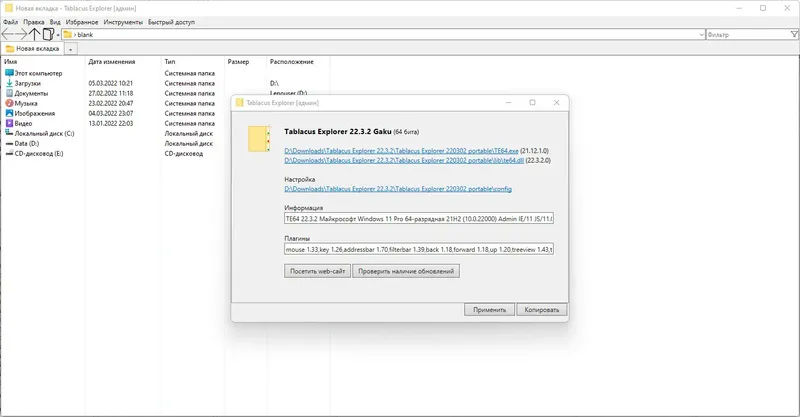800x417 pixels.
Task: Click date 13.01.2022 22:03 cell
Action: [111, 124]
